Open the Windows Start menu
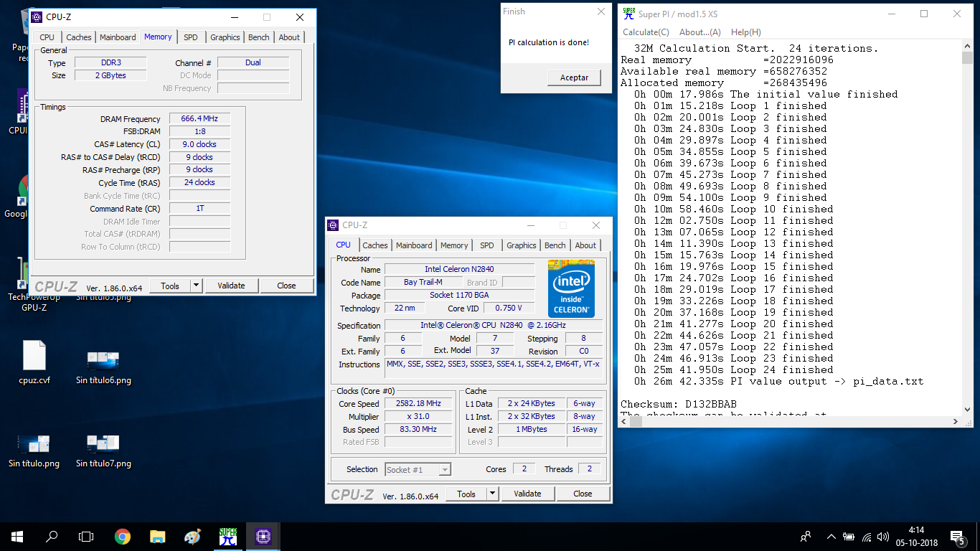The image size is (980, 551). pyautogui.click(x=17, y=536)
